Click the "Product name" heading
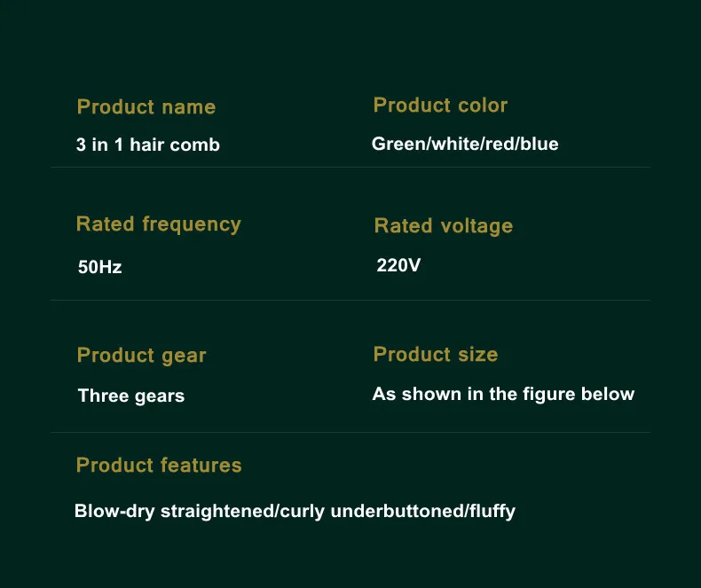 (x=146, y=107)
